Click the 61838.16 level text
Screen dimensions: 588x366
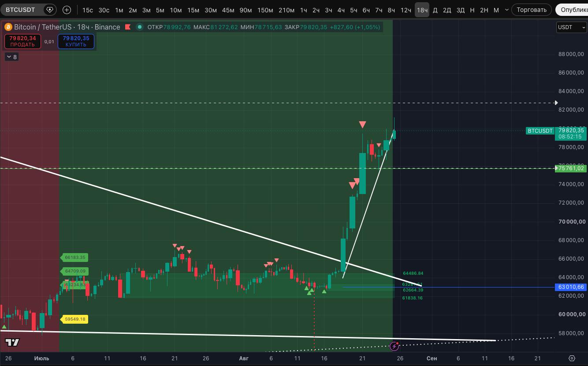[x=413, y=298]
